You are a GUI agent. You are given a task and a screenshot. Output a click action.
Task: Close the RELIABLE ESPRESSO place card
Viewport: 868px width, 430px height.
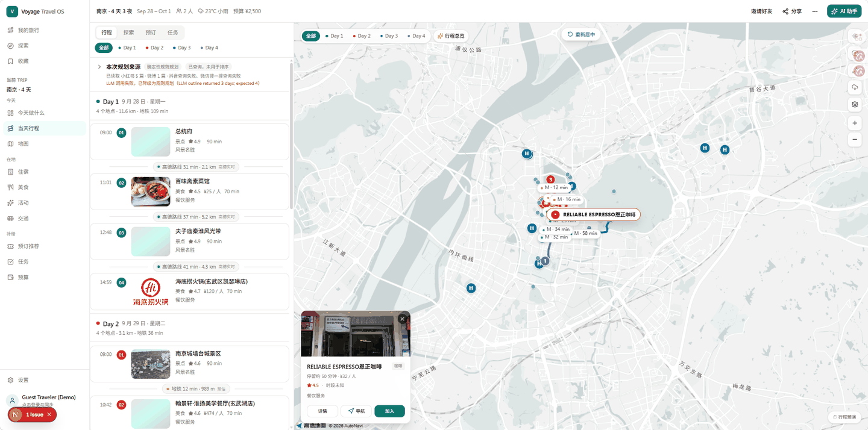pos(403,319)
